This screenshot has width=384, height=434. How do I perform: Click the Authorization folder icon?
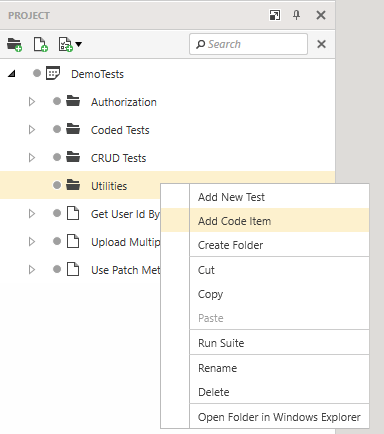point(73,101)
